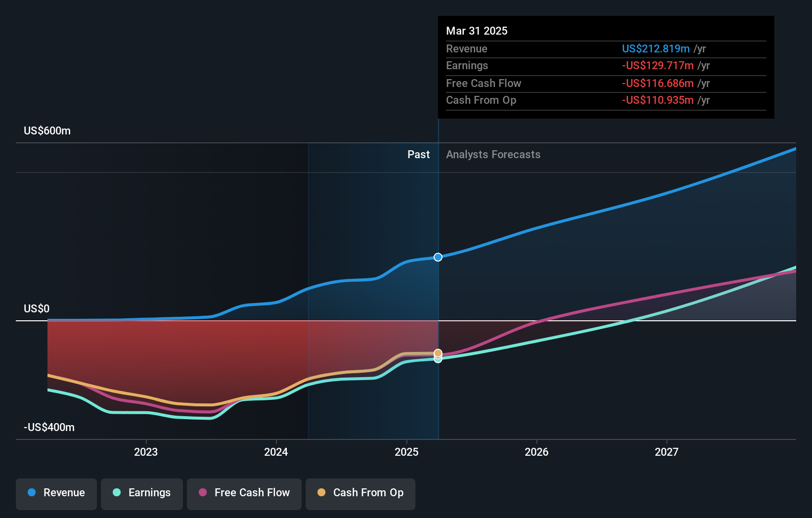Image resolution: width=812 pixels, height=518 pixels.
Task: Select the 2025 x-axis label
Action: (x=406, y=452)
